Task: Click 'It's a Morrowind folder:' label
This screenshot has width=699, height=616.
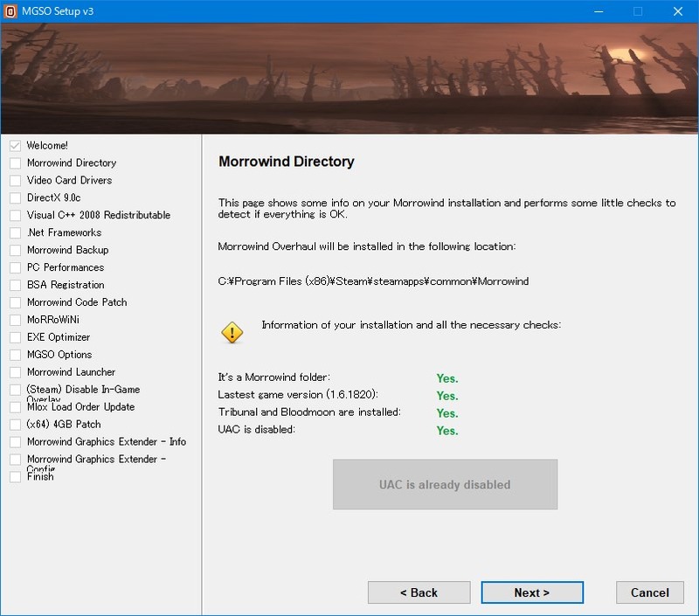Action: [x=273, y=377]
